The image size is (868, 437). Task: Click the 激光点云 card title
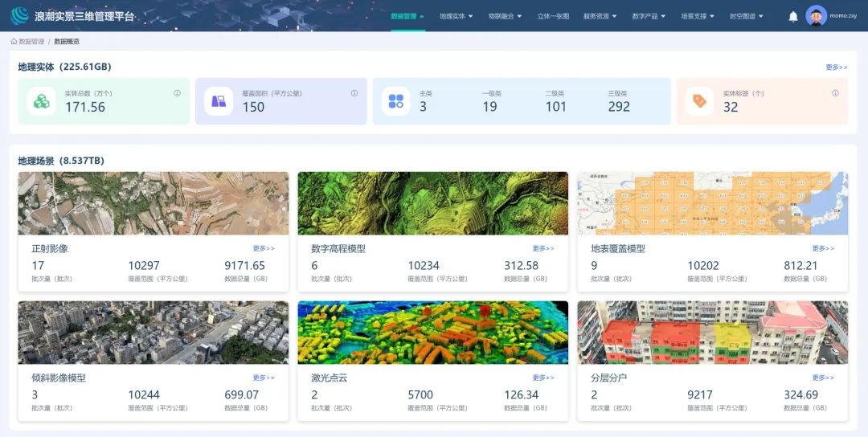tap(330, 378)
